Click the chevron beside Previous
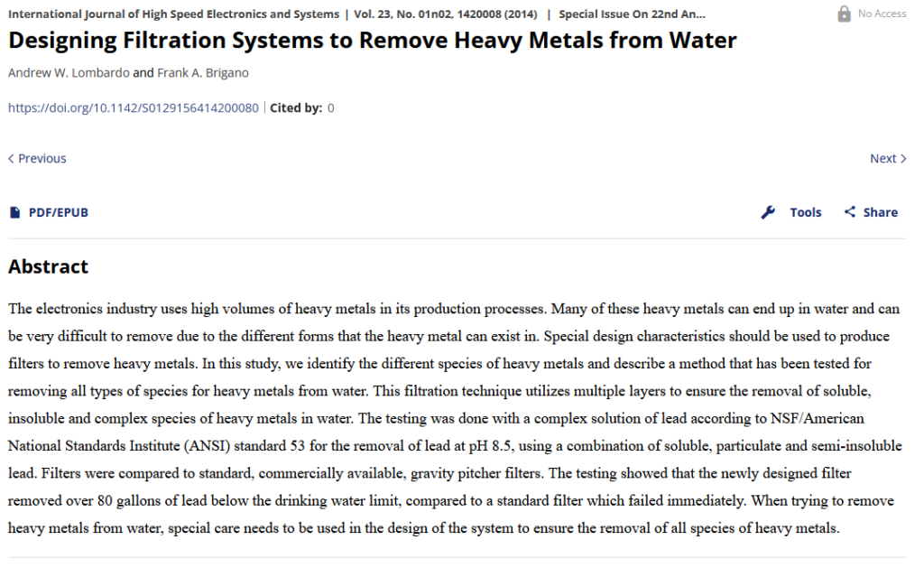 (10, 158)
